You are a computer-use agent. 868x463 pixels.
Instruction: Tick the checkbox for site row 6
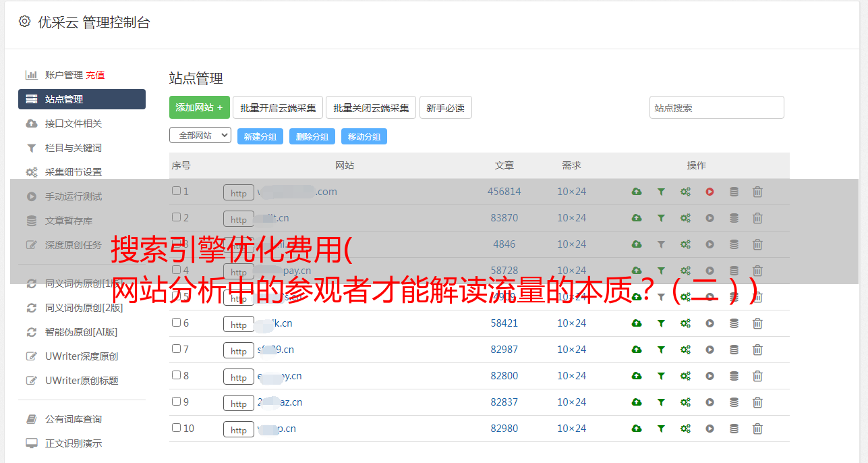[176, 323]
